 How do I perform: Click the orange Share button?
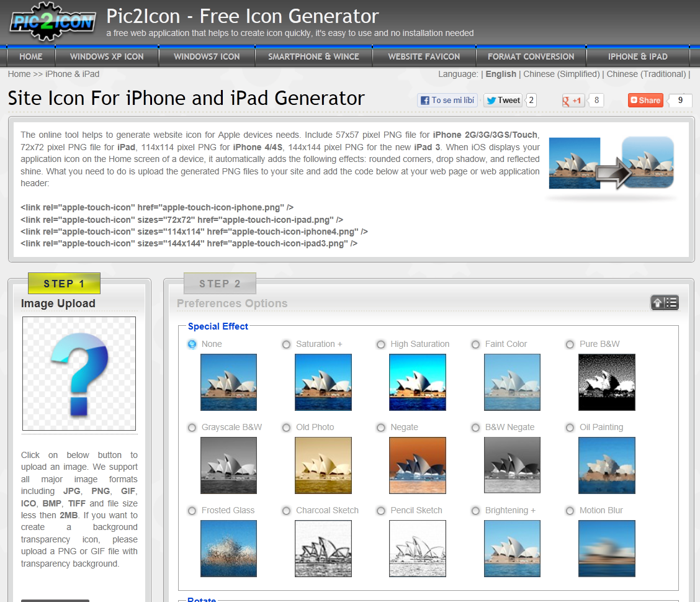pyautogui.click(x=645, y=100)
